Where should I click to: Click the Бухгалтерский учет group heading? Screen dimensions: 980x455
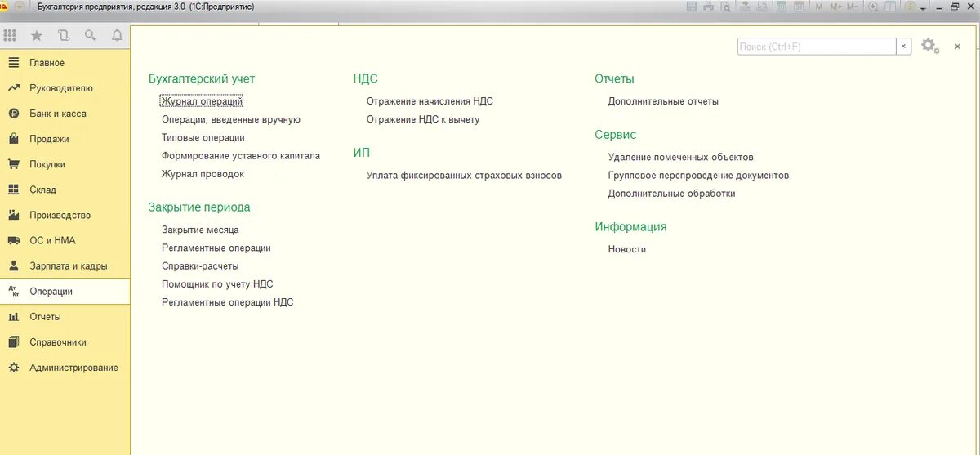(x=202, y=78)
